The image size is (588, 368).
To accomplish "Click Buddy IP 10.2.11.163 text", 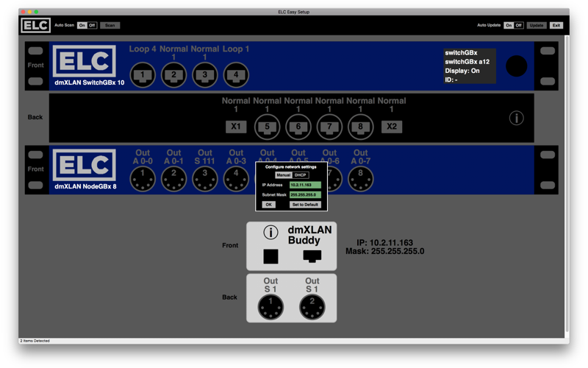I will pos(384,243).
